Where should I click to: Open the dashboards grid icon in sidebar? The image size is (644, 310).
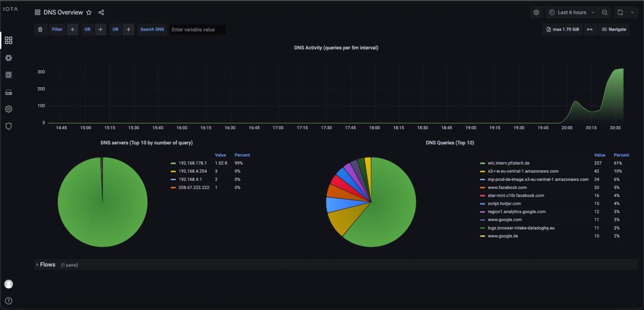9,40
